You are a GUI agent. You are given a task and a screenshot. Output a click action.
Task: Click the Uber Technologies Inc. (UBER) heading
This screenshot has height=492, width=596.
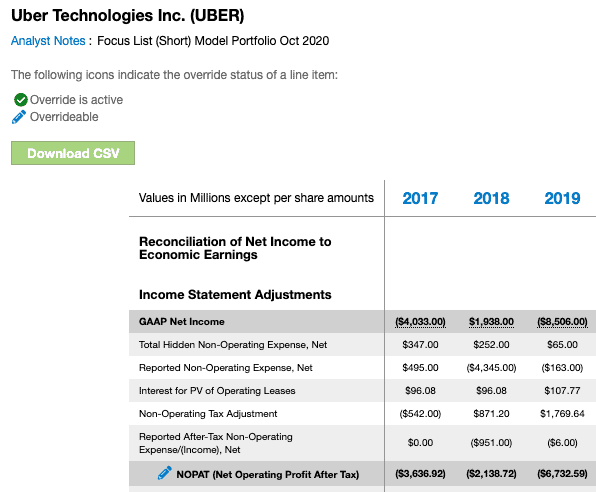click(128, 16)
